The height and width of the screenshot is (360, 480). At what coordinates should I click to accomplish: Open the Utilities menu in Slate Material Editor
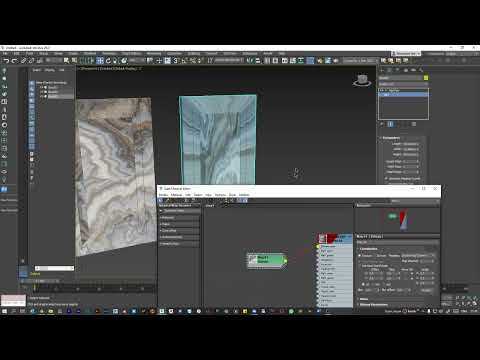(244, 195)
